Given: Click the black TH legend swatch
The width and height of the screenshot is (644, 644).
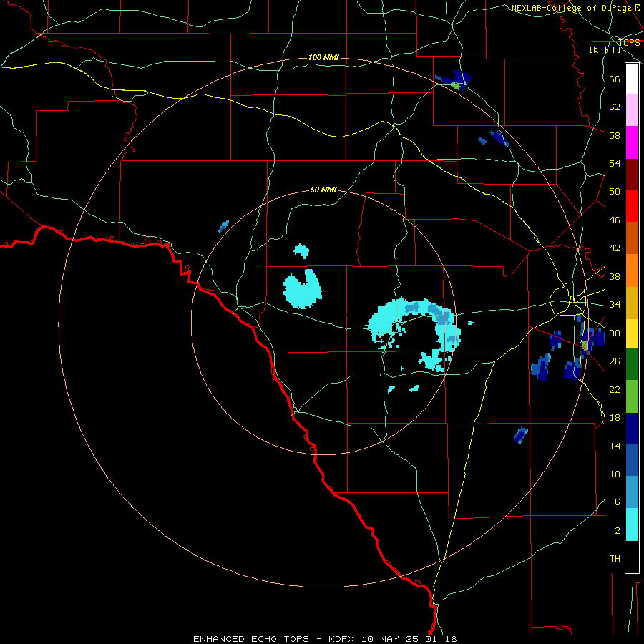Looking at the screenshot, I should [x=632, y=557].
